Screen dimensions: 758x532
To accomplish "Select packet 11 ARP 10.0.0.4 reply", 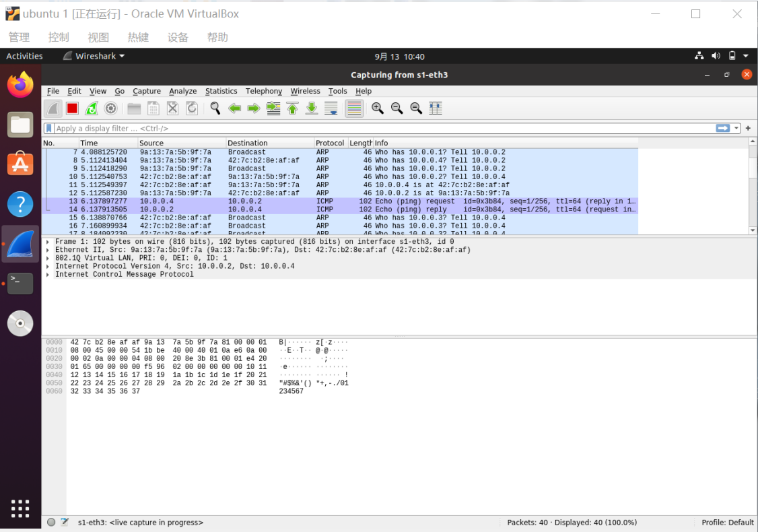I will click(x=341, y=185).
